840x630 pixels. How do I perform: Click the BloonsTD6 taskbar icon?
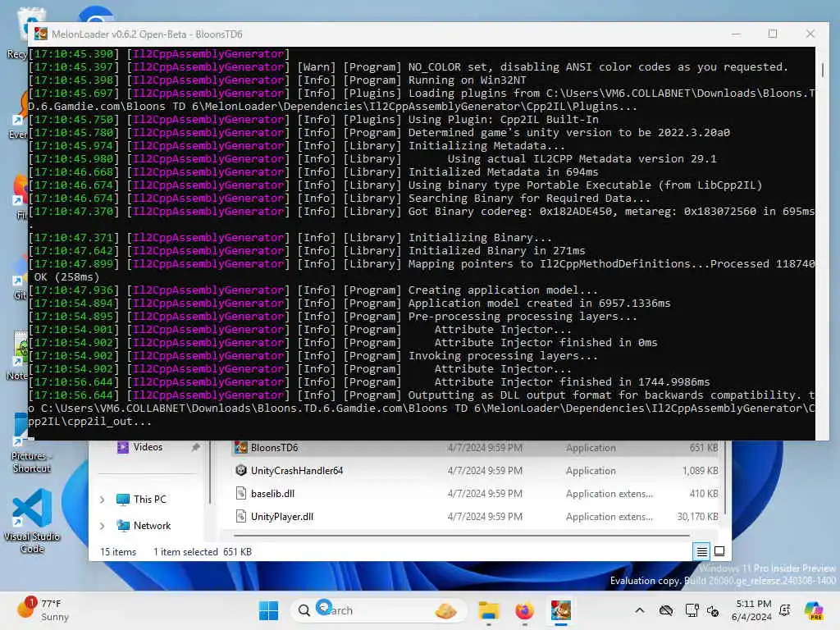pyautogui.click(x=560, y=610)
